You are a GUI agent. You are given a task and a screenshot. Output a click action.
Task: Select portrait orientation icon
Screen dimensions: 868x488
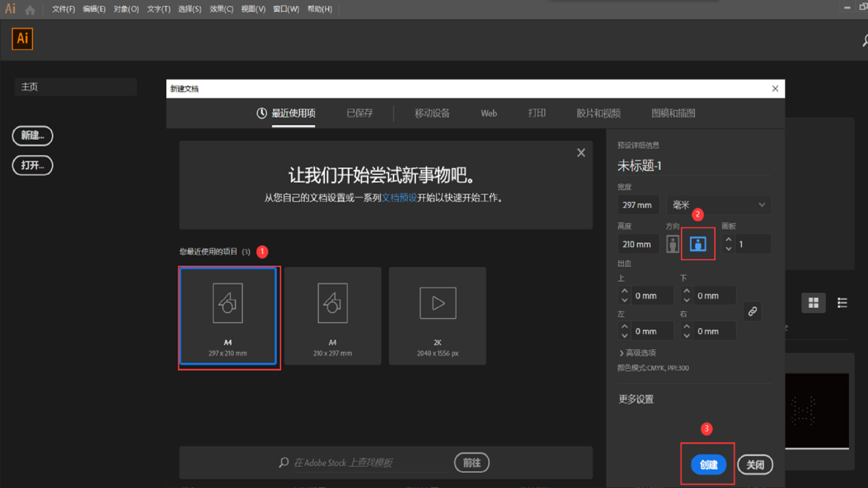pyautogui.click(x=673, y=244)
